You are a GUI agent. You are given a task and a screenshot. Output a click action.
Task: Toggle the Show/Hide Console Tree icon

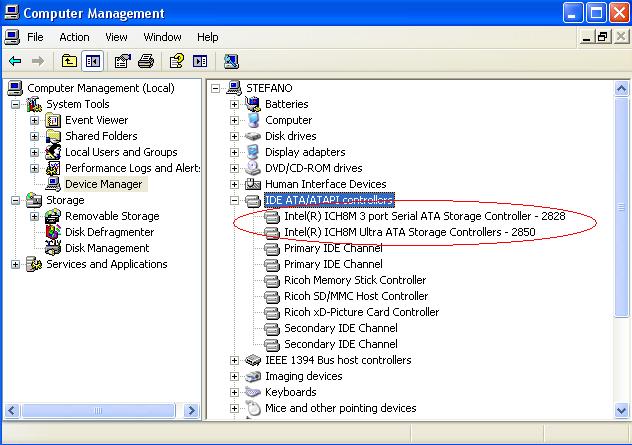(93, 61)
